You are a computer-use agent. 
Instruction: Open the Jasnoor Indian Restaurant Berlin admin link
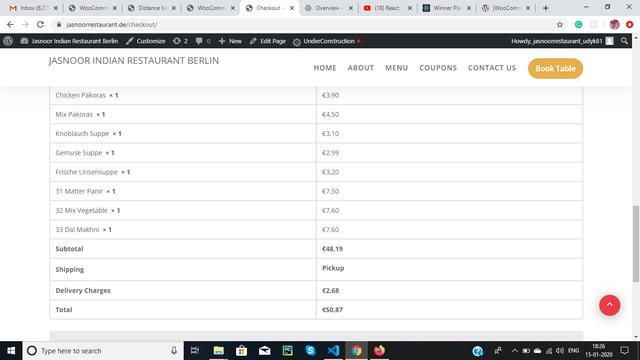coord(69,41)
